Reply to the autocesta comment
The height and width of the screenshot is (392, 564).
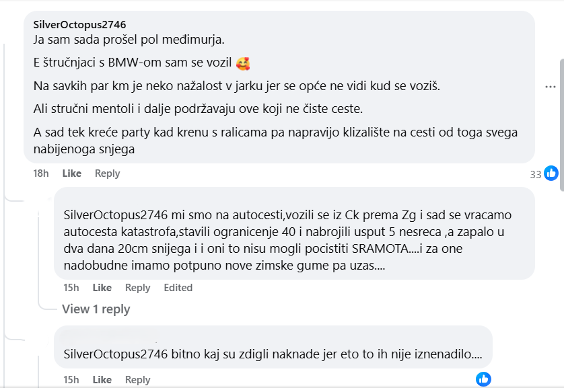click(x=137, y=287)
